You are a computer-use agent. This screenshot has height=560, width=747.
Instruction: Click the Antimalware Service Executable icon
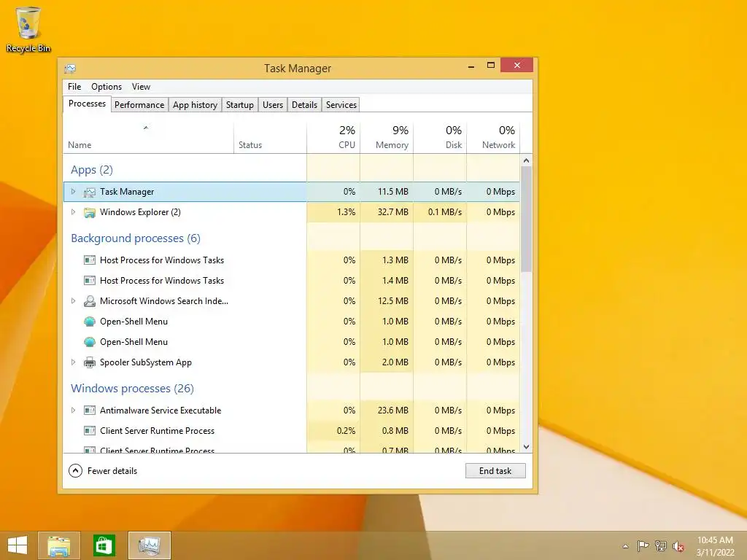click(x=90, y=410)
